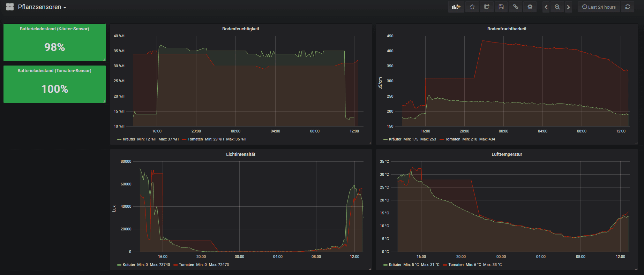Click the 100% battery value

[x=54, y=89]
